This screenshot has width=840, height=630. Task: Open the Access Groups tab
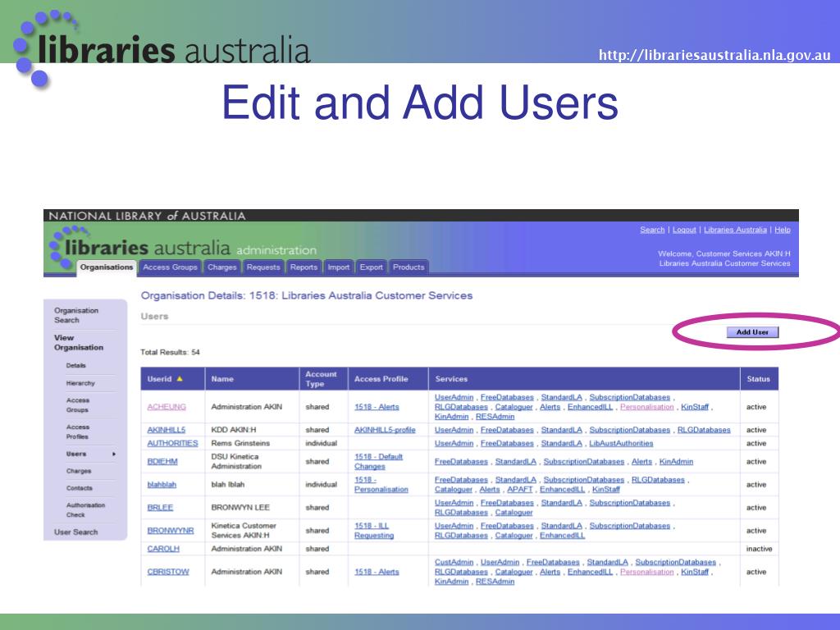coord(170,267)
